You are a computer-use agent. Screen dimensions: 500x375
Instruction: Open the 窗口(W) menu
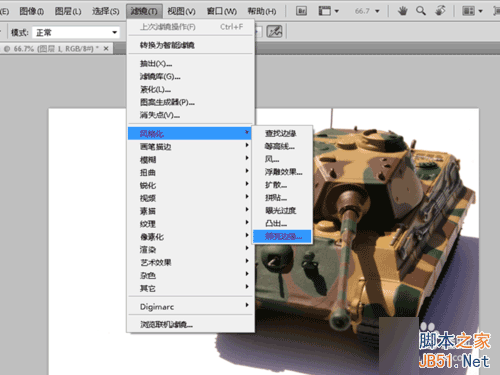click(x=222, y=11)
